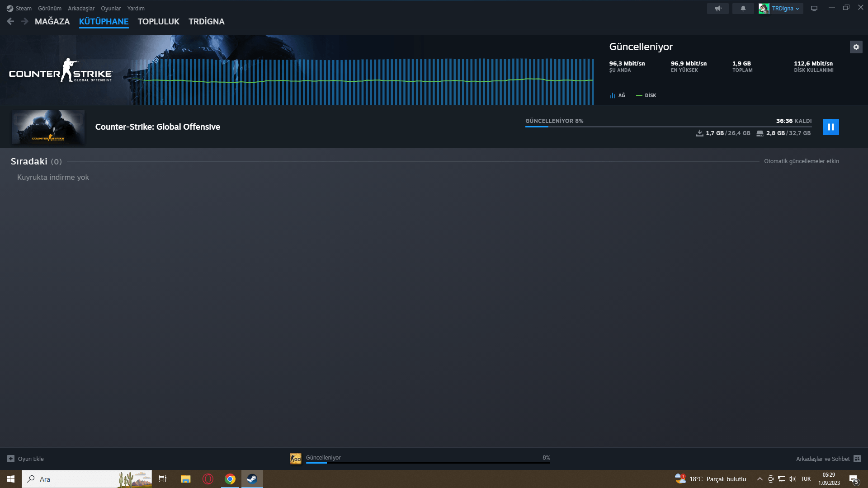The width and height of the screenshot is (868, 488).
Task: Open Task View on the taskbar
Action: coord(163,479)
